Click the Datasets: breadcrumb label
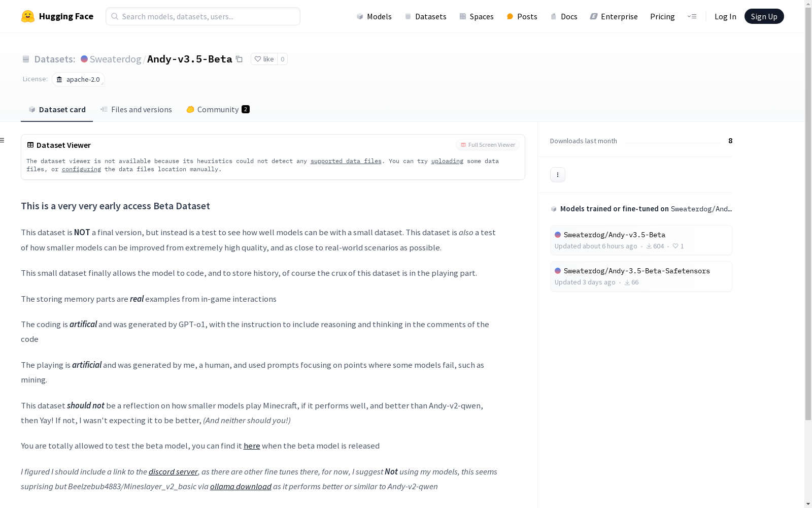Viewport: 812px width, 508px height. (54, 59)
